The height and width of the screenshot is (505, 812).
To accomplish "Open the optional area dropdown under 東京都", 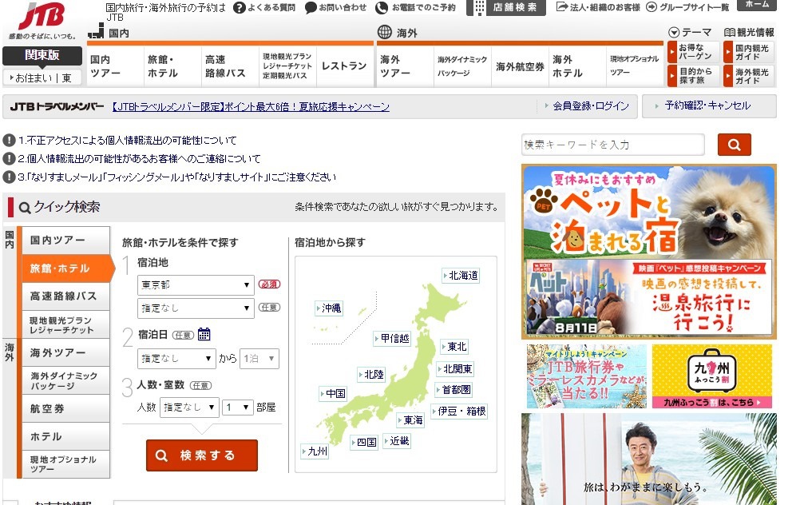I will pyautogui.click(x=196, y=308).
